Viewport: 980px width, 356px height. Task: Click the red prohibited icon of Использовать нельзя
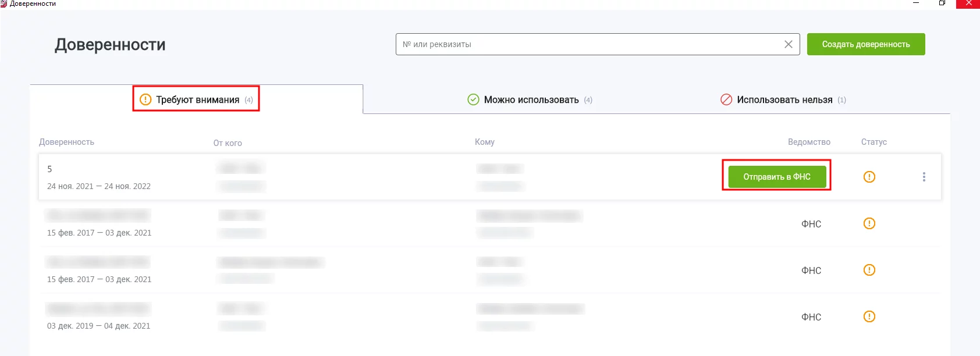pos(726,99)
